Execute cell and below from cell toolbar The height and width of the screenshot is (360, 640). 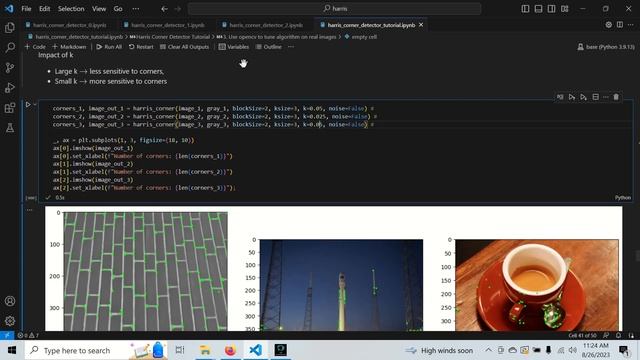(x=583, y=97)
